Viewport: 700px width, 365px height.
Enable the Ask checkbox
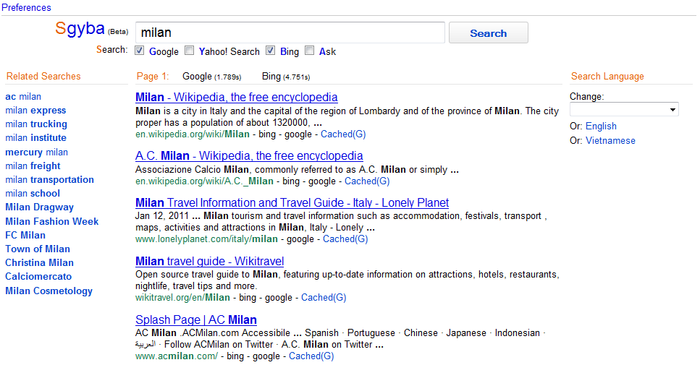click(x=309, y=50)
